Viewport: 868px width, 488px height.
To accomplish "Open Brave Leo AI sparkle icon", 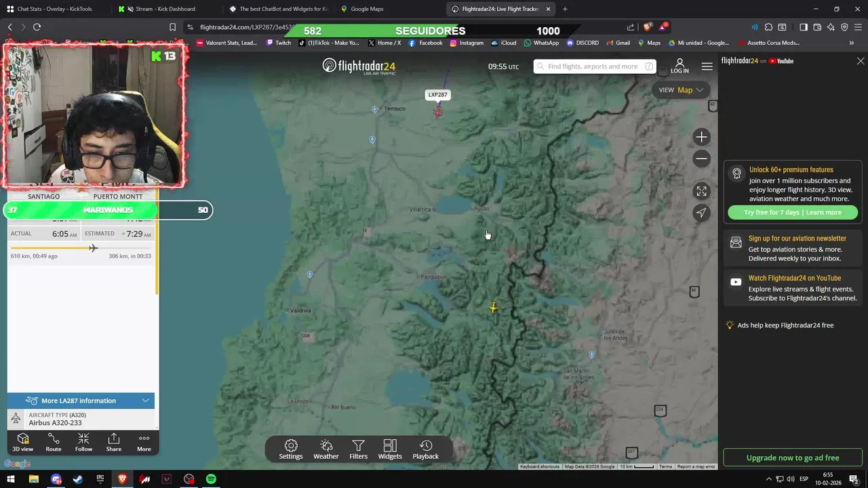I will [x=831, y=27].
